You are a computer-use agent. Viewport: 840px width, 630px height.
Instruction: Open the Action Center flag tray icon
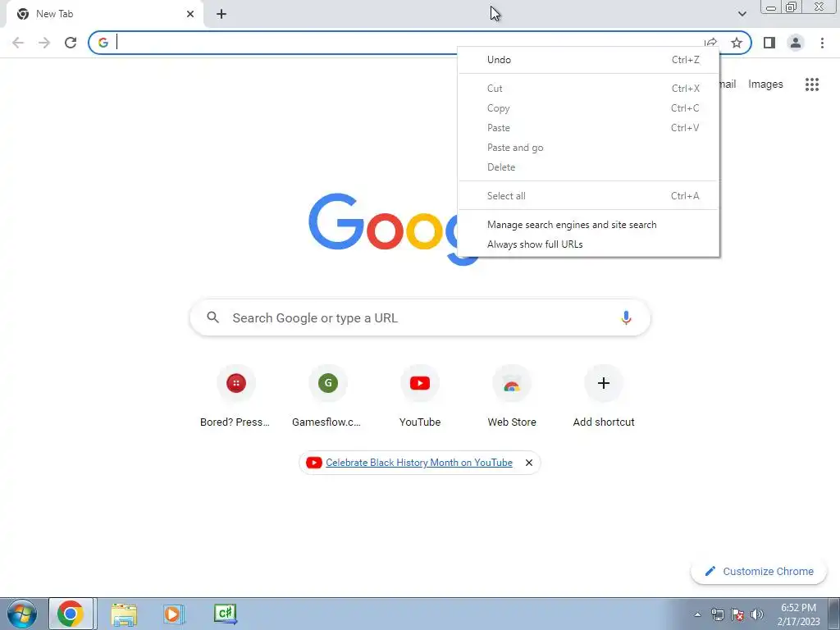pos(737,614)
